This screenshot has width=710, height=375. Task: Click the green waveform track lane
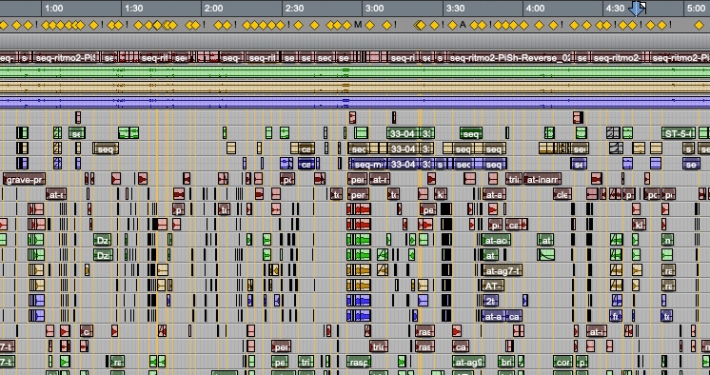pyautogui.click(x=355, y=72)
